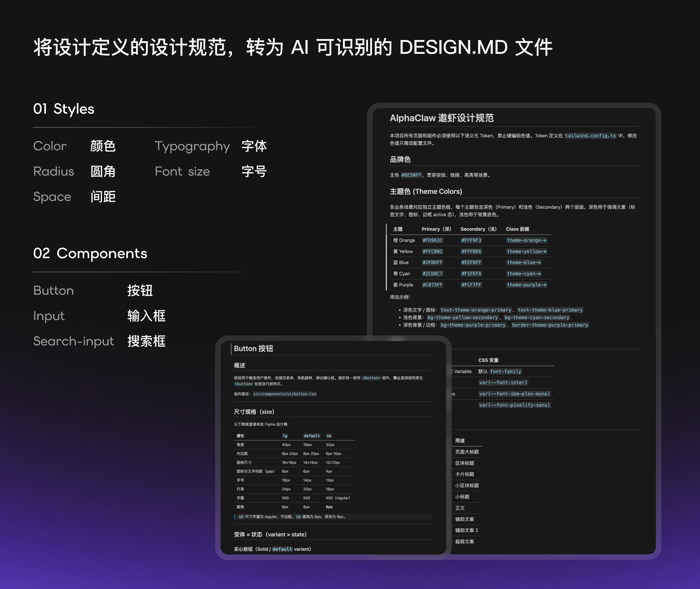Click the "var(--font-ibm-plex-mono)" variable
This screenshot has width=700, height=589.
514,394
